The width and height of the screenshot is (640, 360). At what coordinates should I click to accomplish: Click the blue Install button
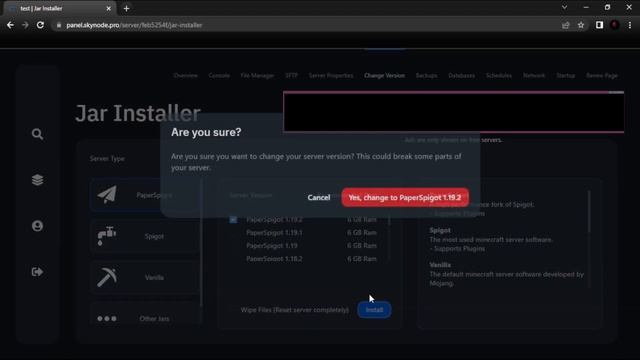(x=374, y=310)
